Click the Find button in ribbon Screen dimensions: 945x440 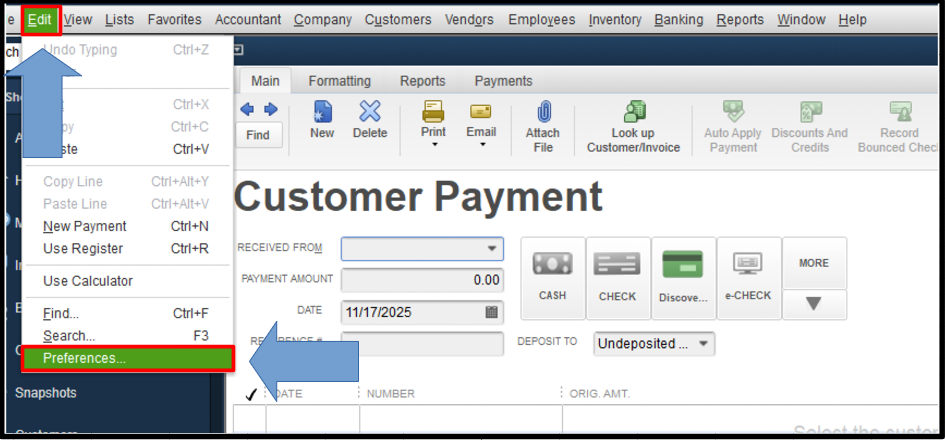(258, 136)
